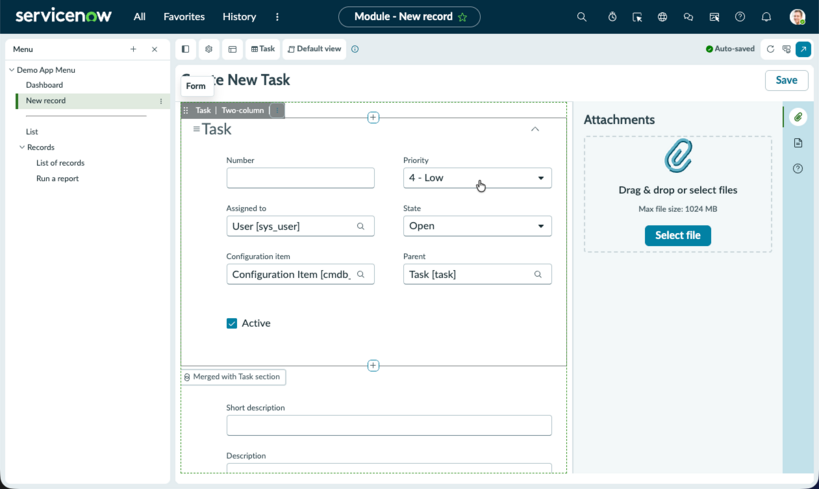Click the stopwatch icon in header
This screenshot has height=489, width=819.
tap(612, 17)
